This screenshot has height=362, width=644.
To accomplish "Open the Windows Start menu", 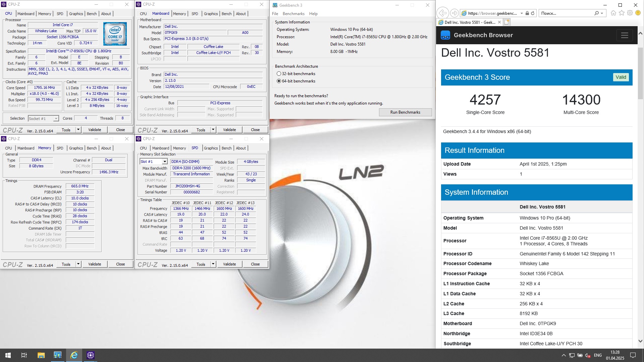I will (x=8, y=355).
